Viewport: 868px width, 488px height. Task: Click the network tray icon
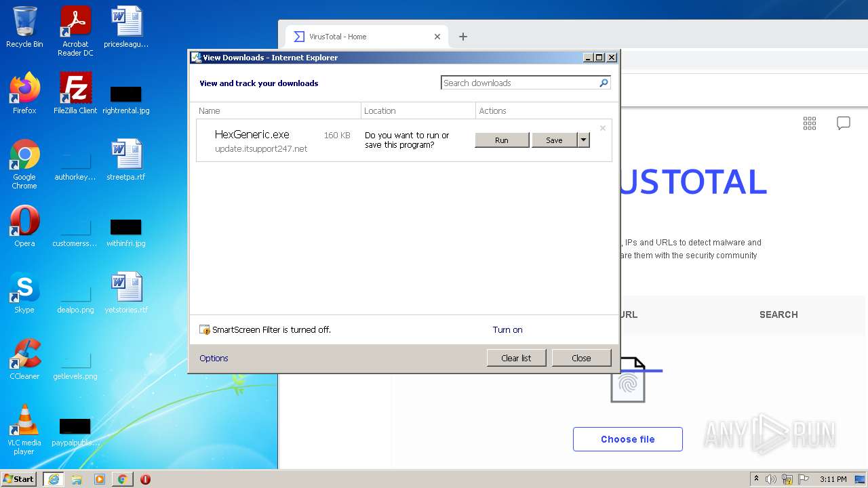pos(787,479)
